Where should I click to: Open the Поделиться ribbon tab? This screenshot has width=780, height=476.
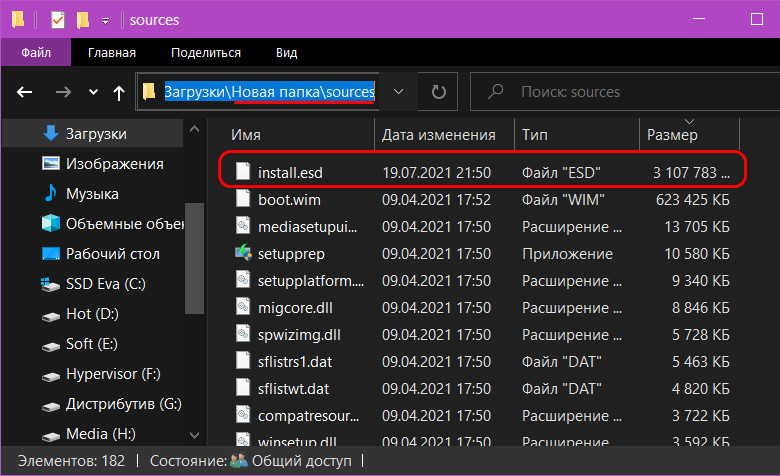(x=206, y=53)
